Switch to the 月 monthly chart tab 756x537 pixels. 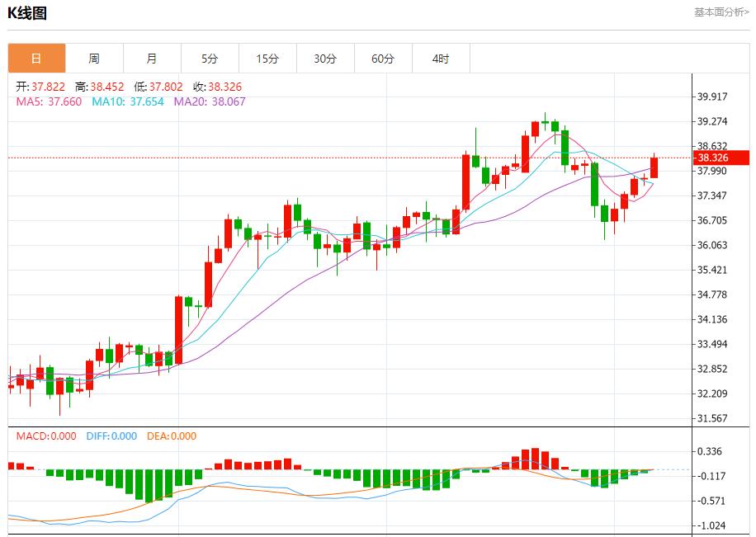151,58
